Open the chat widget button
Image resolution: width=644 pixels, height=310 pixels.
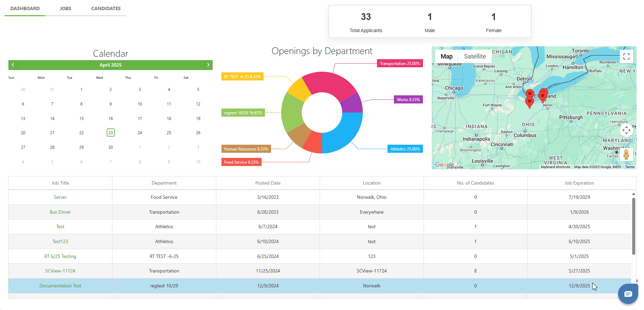click(628, 294)
